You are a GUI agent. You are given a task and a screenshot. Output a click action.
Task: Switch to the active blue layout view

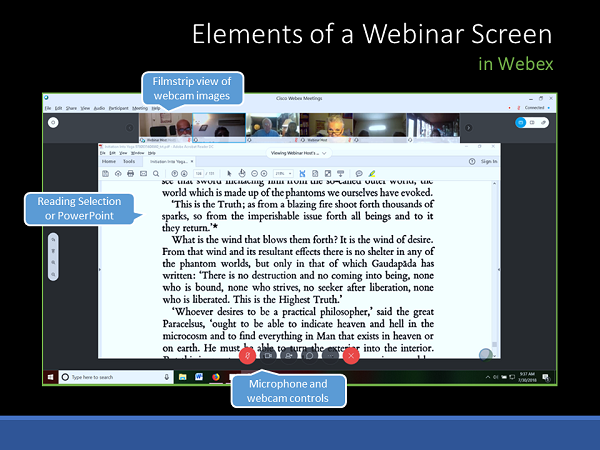(520, 122)
